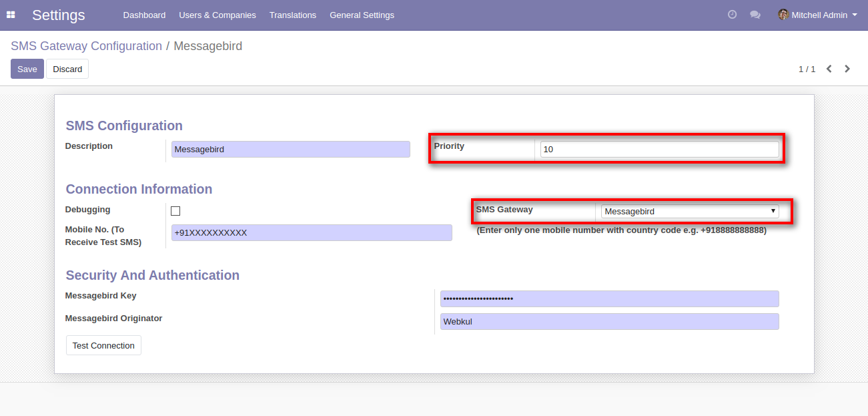Image resolution: width=868 pixels, height=416 pixels.
Task: Click the Priority input field
Action: tap(659, 150)
